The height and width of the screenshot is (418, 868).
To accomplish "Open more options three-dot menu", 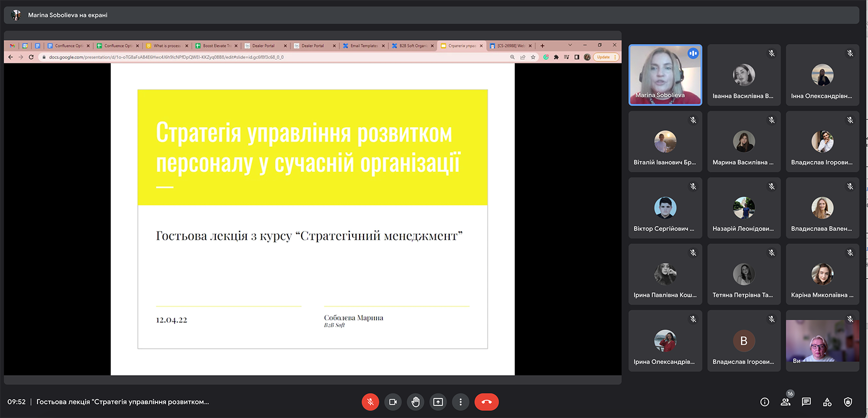I will tap(461, 402).
